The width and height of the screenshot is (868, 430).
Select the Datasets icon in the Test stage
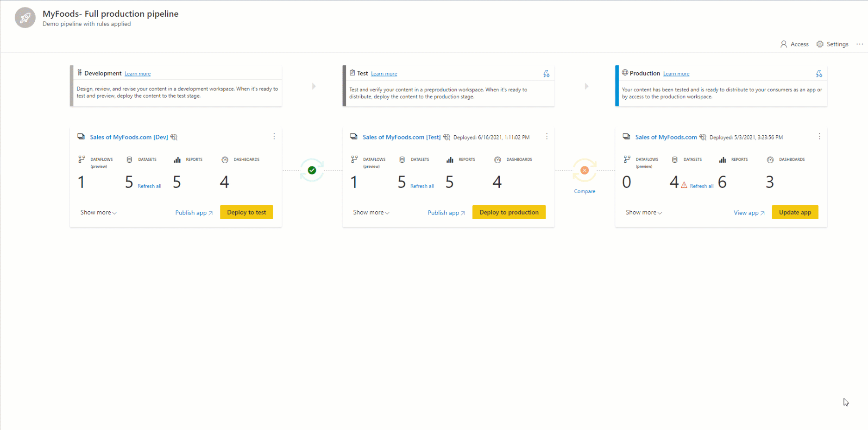[x=401, y=159]
